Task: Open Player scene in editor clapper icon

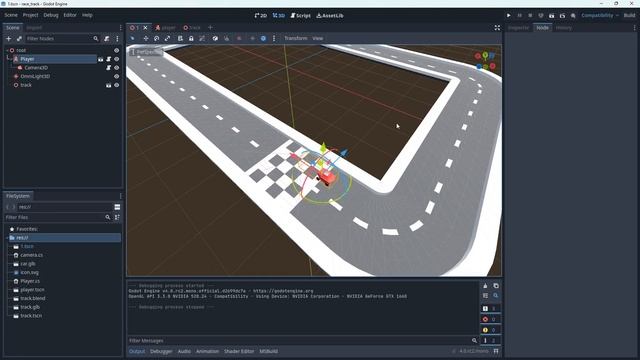Action: pyautogui.click(x=100, y=59)
